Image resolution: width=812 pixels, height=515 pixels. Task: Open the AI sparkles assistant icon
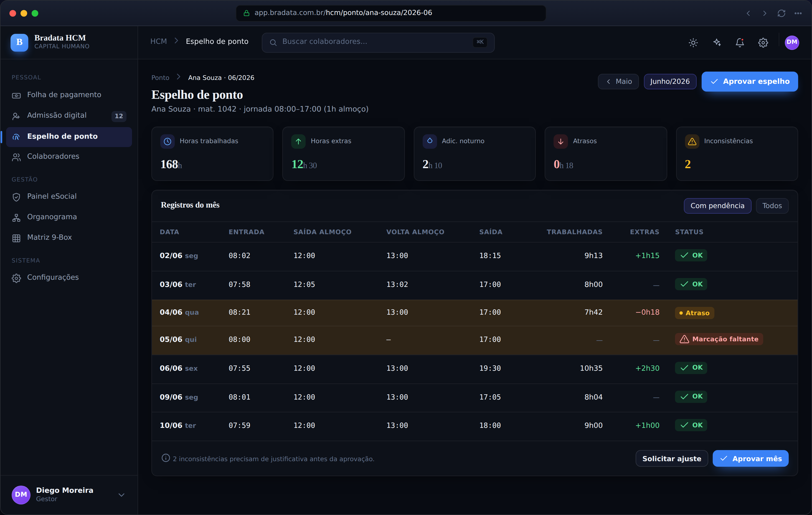pos(717,42)
